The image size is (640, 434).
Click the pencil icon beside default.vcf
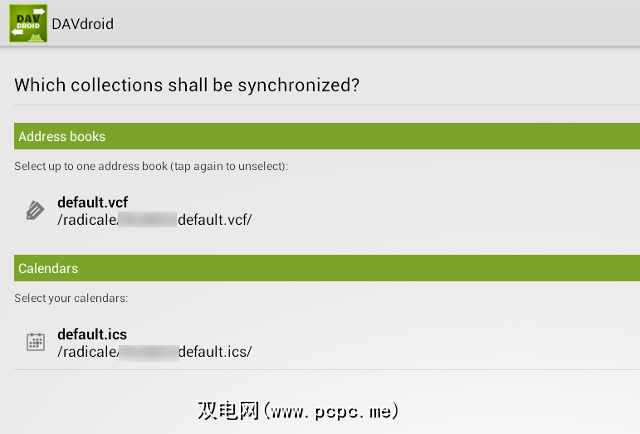35,210
